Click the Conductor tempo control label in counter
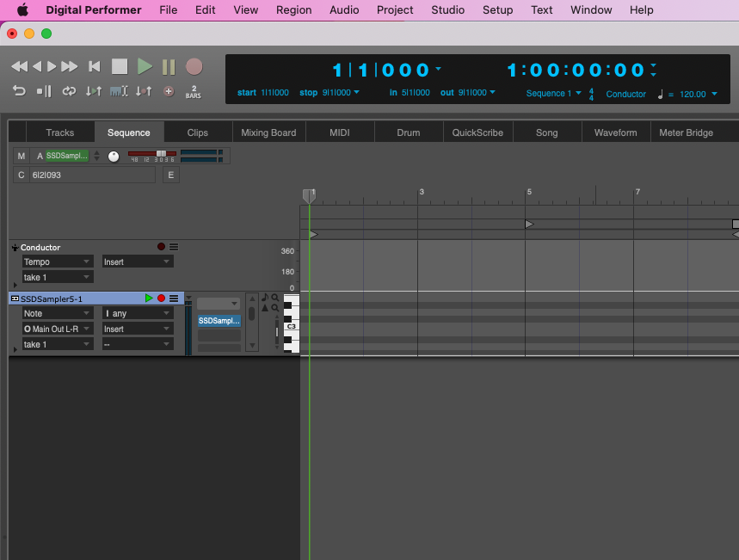The image size is (739, 560). pos(626,94)
